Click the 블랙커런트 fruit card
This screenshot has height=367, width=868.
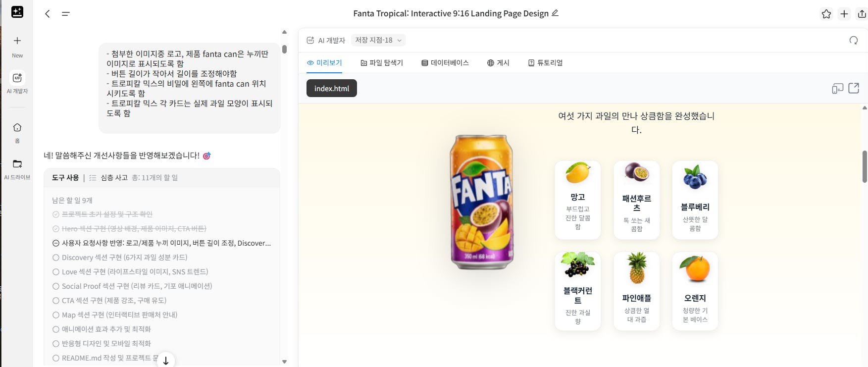pyautogui.click(x=578, y=291)
